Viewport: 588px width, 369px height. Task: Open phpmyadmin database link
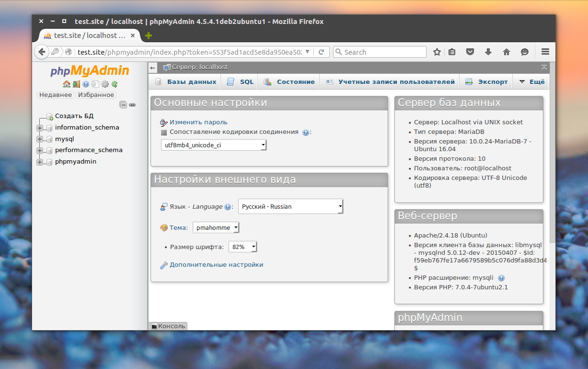coord(76,162)
